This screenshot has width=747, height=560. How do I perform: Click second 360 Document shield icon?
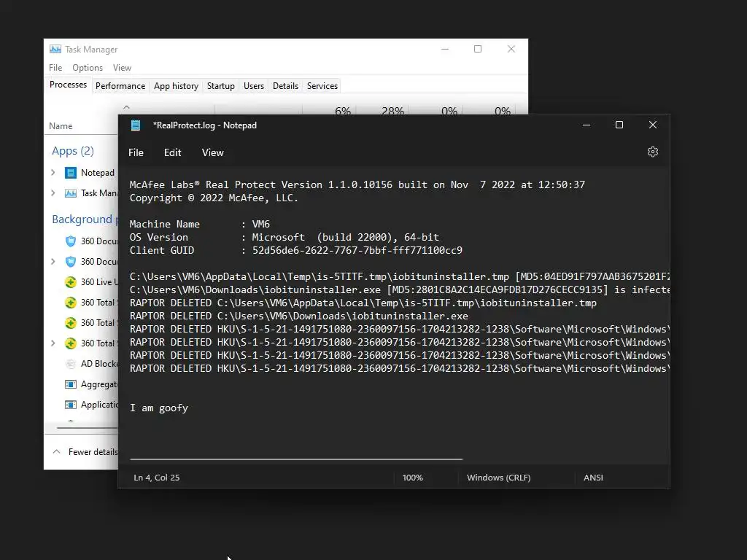tap(71, 262)
